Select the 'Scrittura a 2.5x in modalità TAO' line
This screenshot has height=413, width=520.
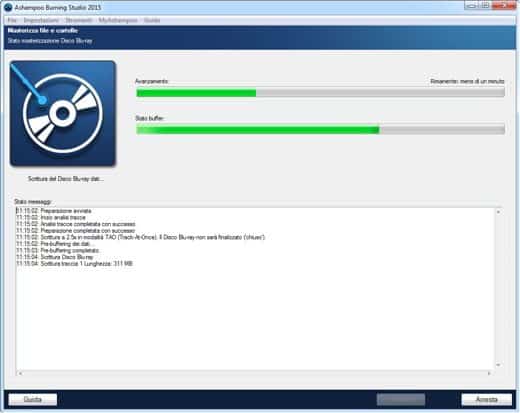coord(141,237)
